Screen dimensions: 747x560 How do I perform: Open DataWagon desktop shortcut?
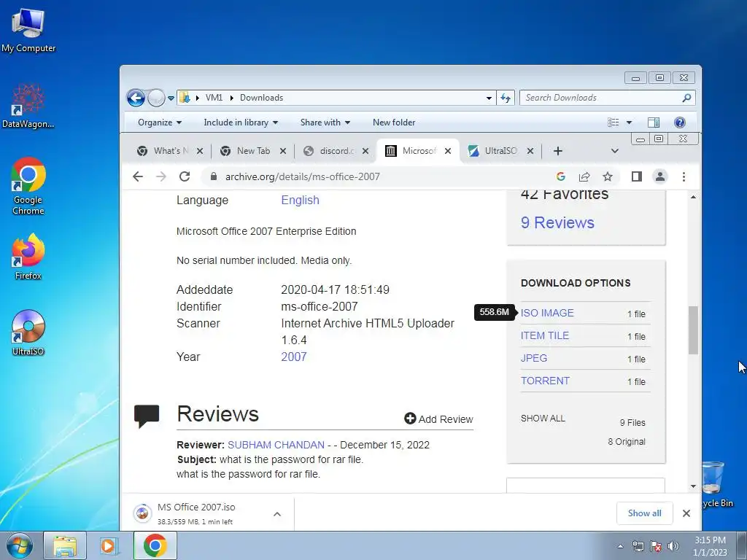pyautogui.click(x=28, y=106)
